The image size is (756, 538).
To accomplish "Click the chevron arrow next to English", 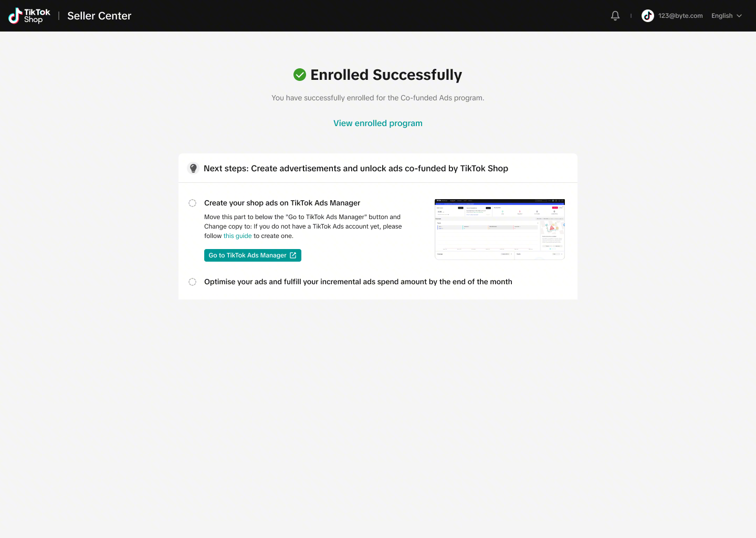I will coord(739,16).
